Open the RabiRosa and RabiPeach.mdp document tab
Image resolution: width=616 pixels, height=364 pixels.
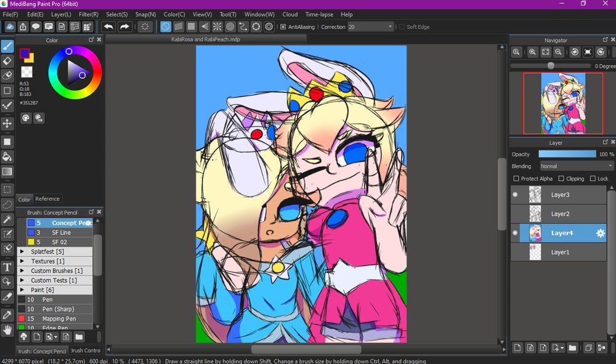pyautogui.click(x=206, y=39)
